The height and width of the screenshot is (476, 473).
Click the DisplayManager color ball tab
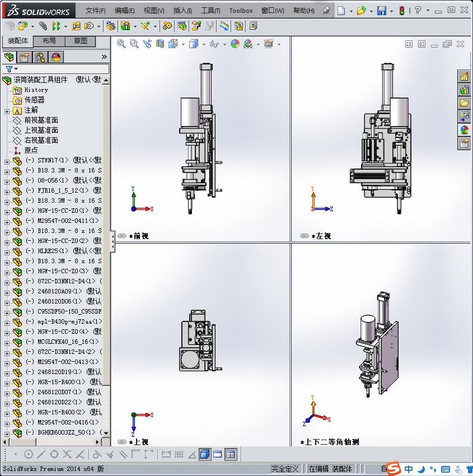[x=56, y=57]
